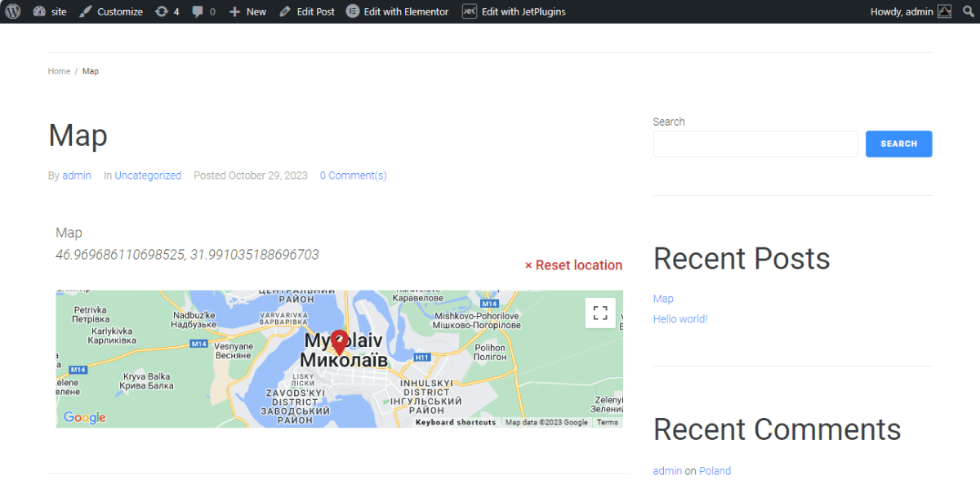
Task: Open the site dashboard menu
Action: (x=50, y=11)
